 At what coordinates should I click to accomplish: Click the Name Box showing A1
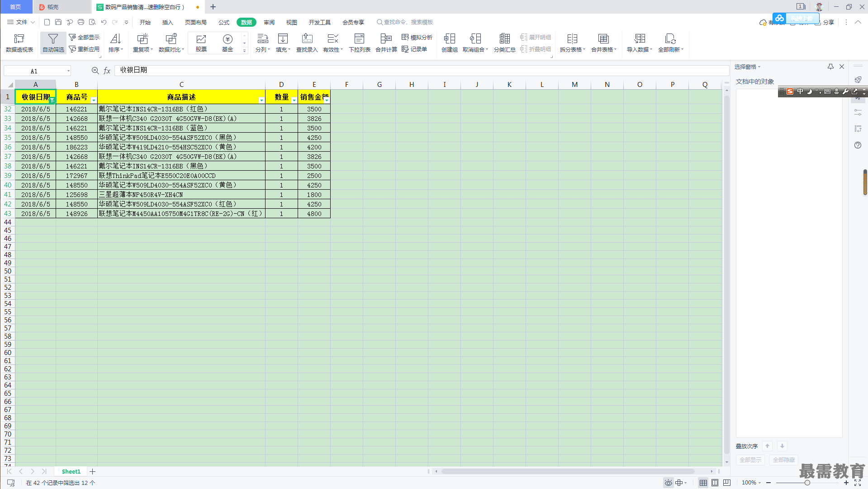pyautogui.click(x=37, y=71)
